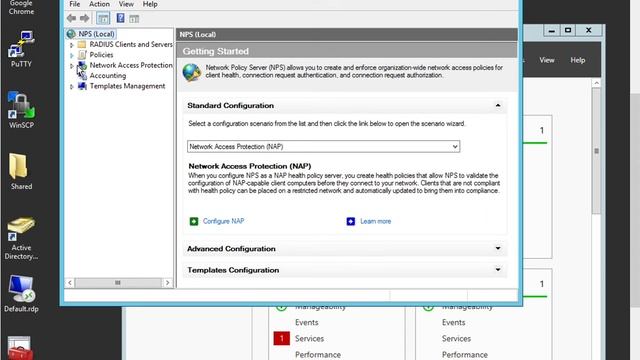The image size is (640, 360).
Task: Select the Policies tree item label
Action: (x=101, y=55)
